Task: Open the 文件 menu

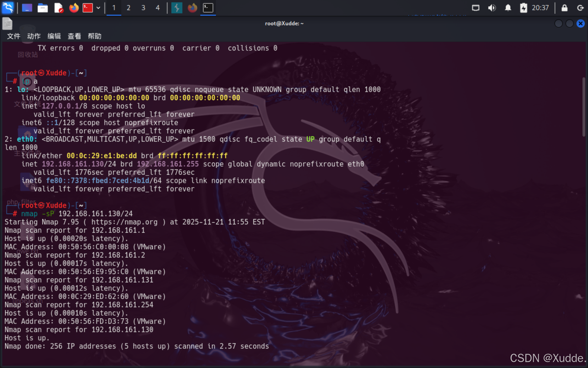Action: pos(13,36)
